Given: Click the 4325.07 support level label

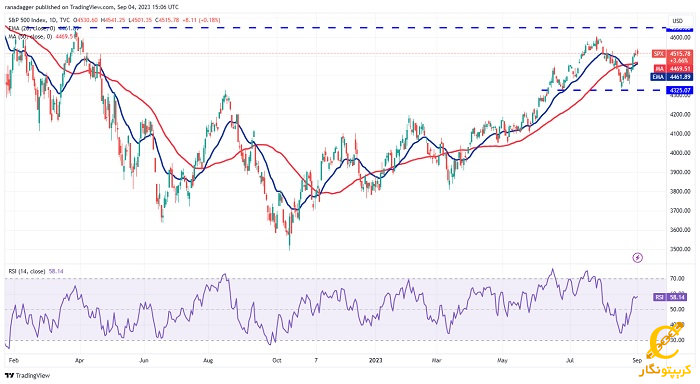Looking at the screenshot, I should (679, 90).
